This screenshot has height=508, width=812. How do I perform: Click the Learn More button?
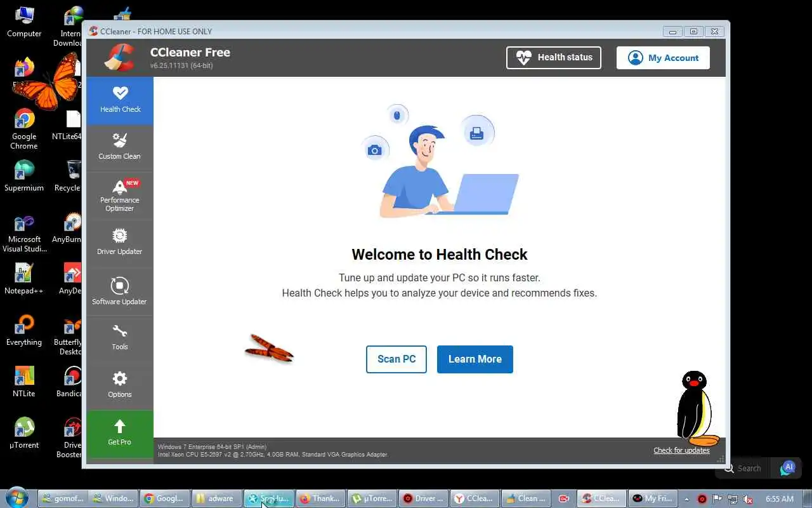tap(475, 359)
